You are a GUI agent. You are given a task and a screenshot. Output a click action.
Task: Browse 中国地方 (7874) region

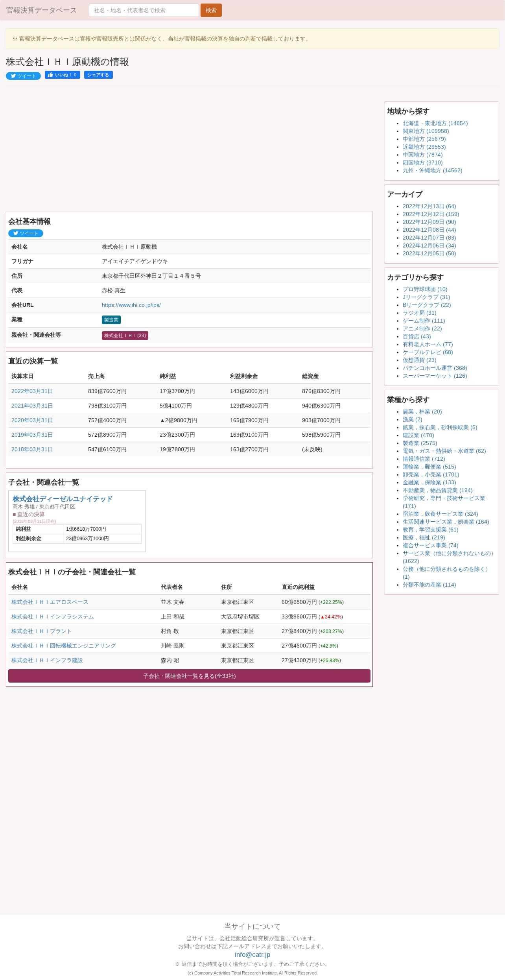point(422,155)
